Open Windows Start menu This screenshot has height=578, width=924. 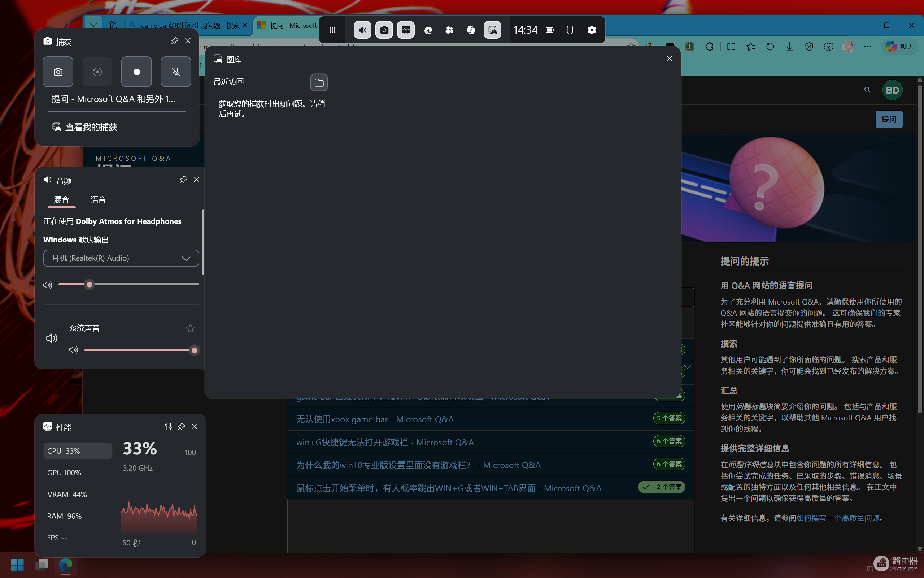click(x=17, y=565)
